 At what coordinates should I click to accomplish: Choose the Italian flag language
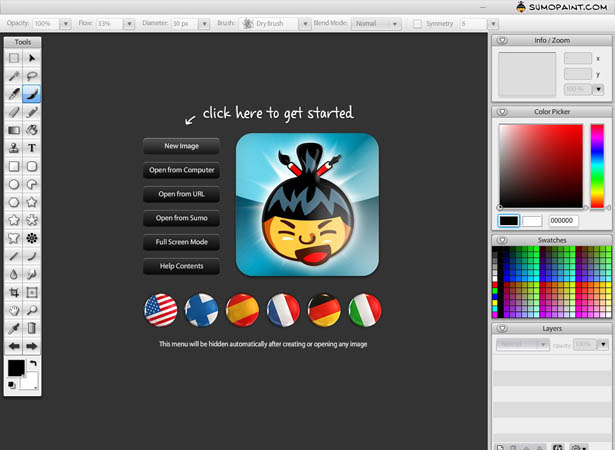click(365, 310)
